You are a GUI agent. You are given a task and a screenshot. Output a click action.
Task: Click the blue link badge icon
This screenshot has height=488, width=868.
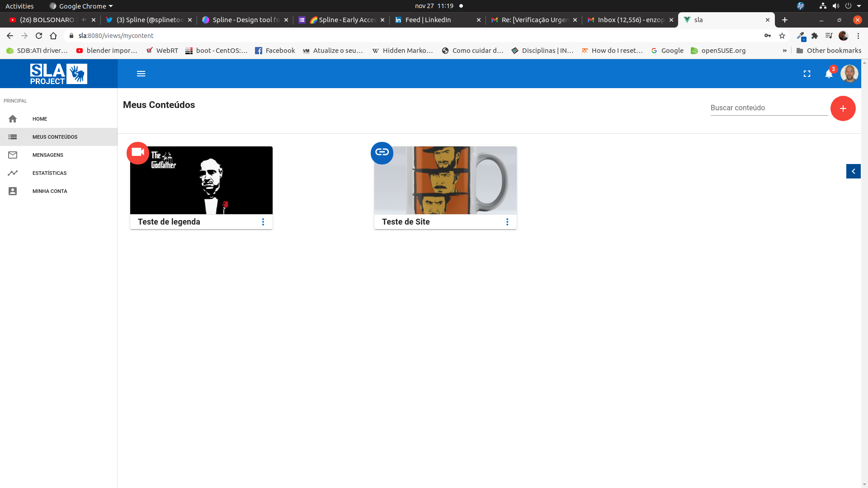coord(382,153)
